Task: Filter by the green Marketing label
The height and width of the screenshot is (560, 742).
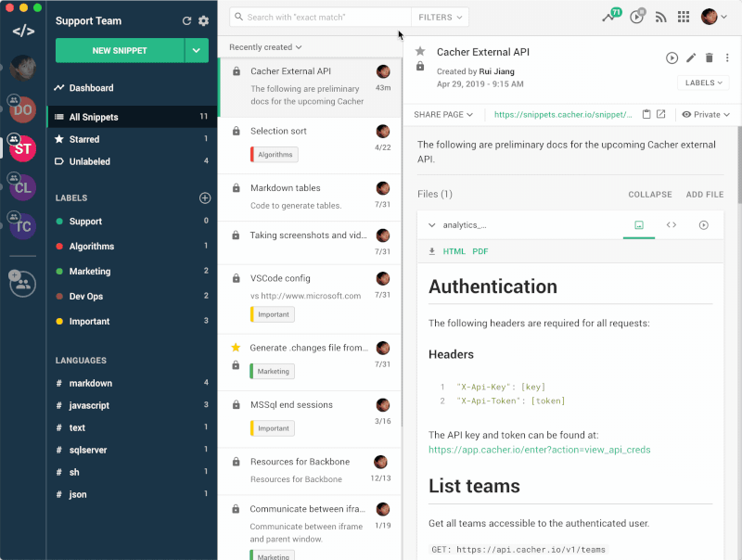Action: click(x=132, y=271)
